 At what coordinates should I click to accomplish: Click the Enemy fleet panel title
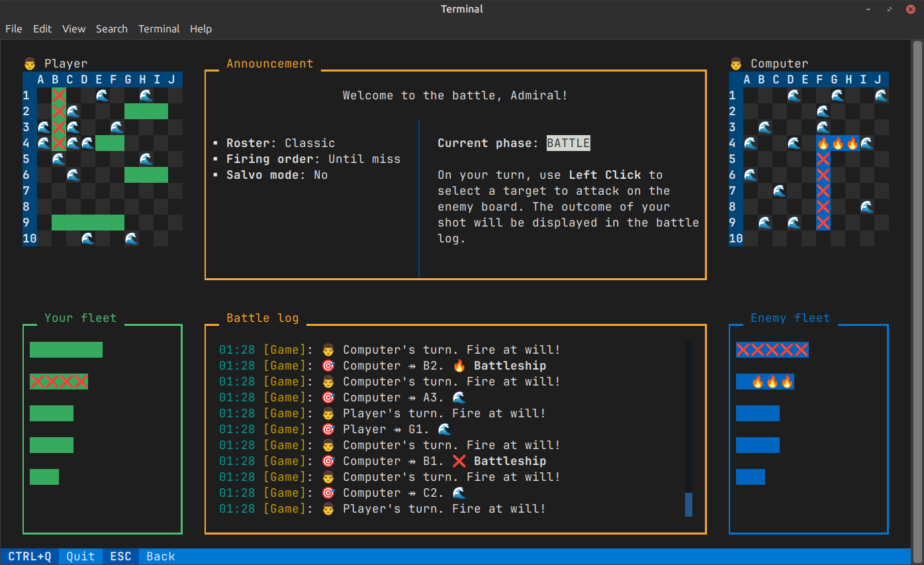tap(790, 318)
